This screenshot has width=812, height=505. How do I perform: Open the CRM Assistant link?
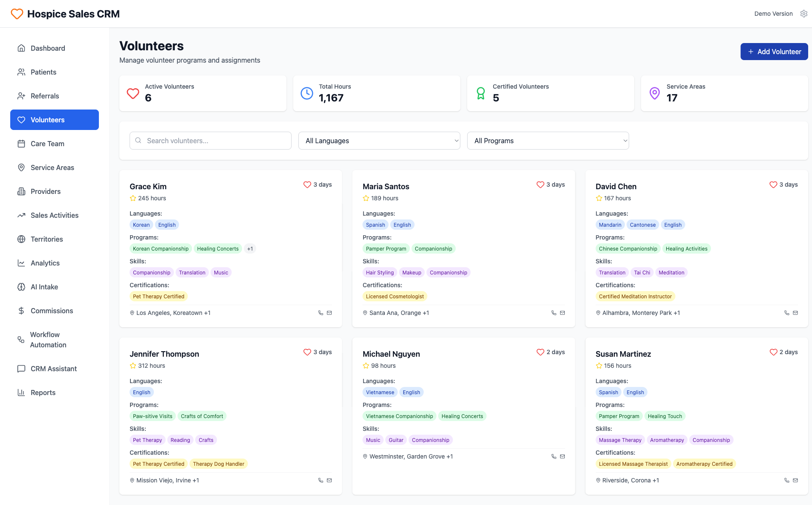(54, 369)
